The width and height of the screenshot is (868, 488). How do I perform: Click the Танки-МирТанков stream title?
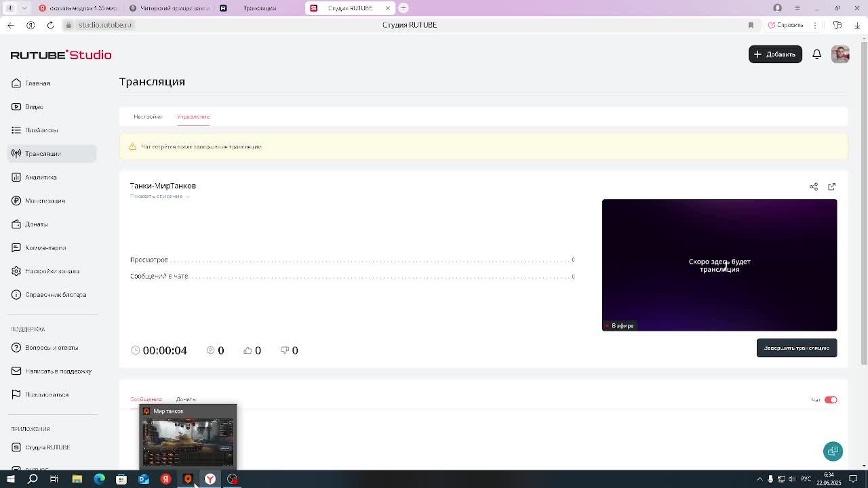(163, 186)
